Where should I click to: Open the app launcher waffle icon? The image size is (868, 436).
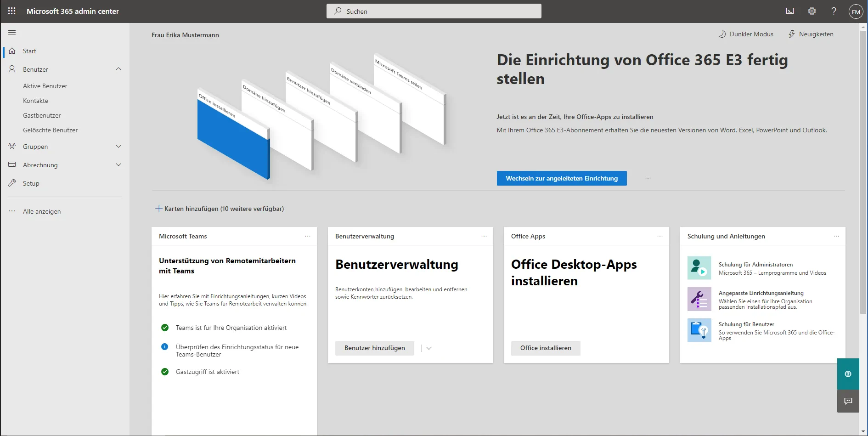[12, 11]
